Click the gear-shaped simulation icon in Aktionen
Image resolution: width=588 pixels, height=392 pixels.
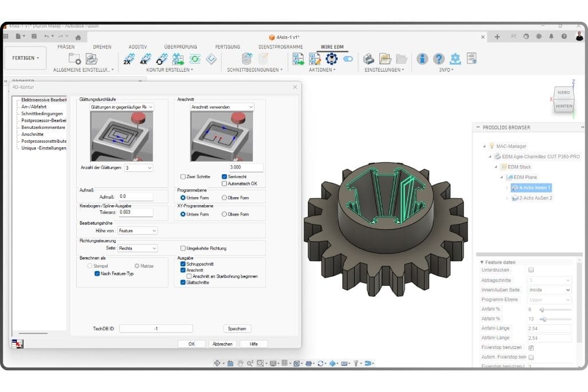point(331,58)
